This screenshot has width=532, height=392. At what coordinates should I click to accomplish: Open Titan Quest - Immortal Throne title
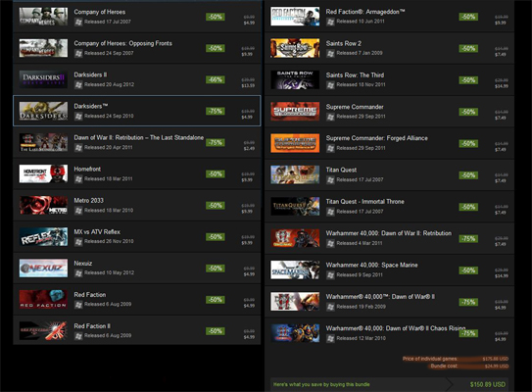365,202
